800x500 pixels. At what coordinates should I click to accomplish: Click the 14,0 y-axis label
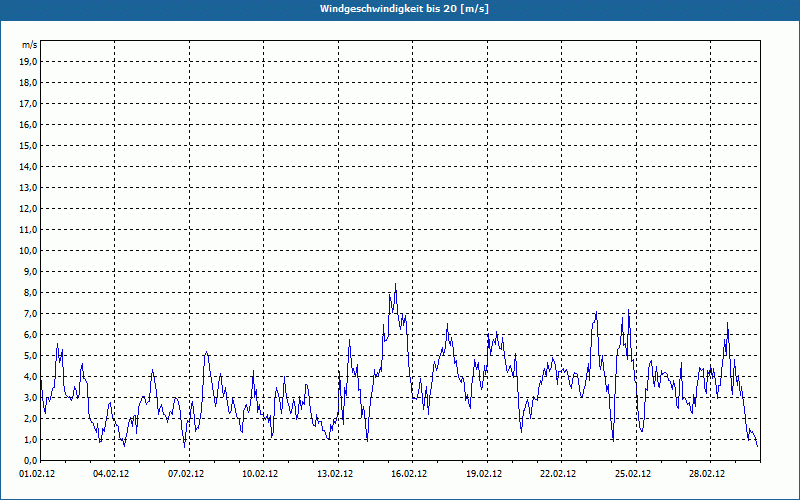click(x=28, y=166)
